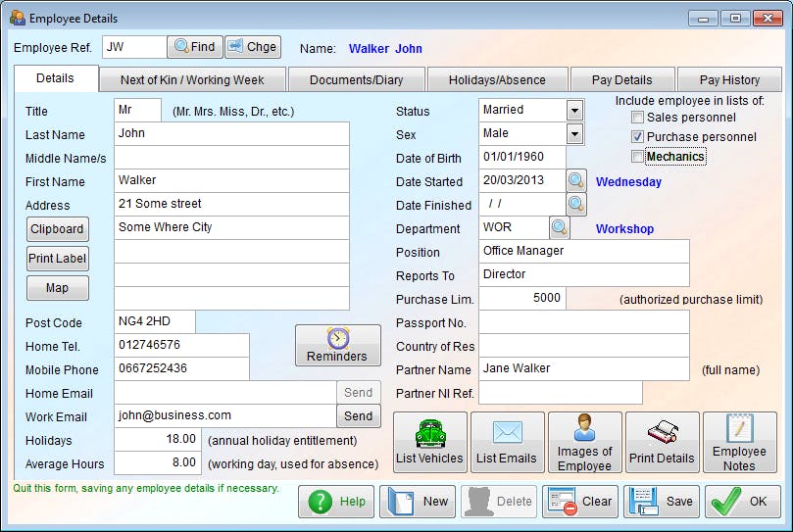Click the Average Hours field
Image resolution: width=793 pixels, height=532 pixels.
coord(158,462)
